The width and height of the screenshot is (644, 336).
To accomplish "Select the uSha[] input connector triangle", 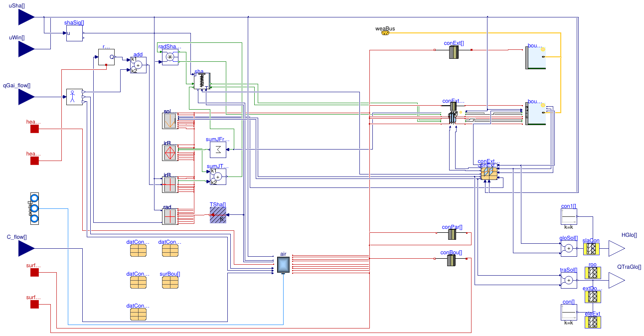I will pyautogui.click(x=26, y=17).
